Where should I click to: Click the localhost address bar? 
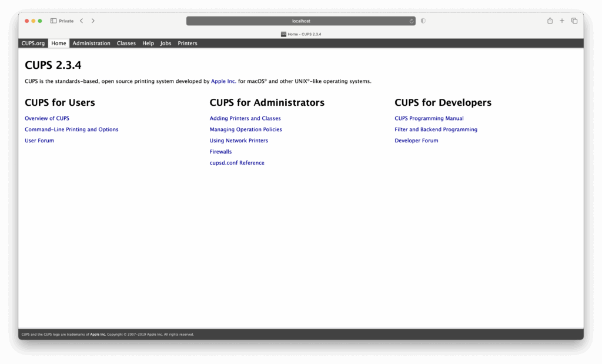pos(300,21)
